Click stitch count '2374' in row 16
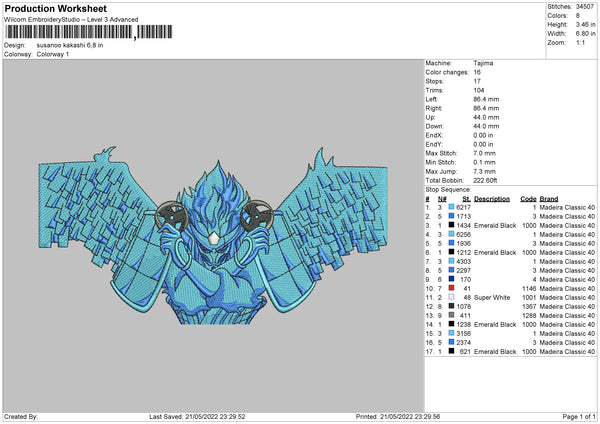 point(463,342)
